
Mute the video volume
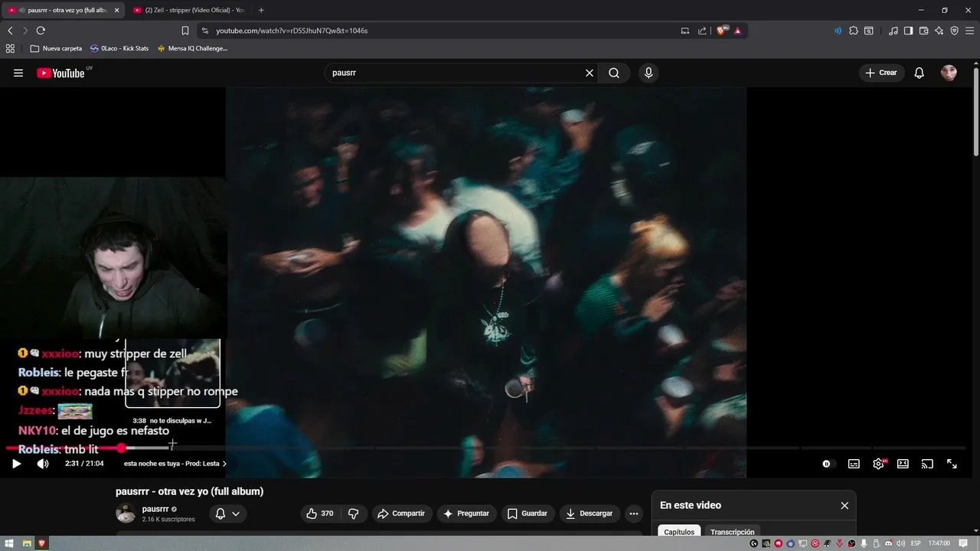(43, 464)
